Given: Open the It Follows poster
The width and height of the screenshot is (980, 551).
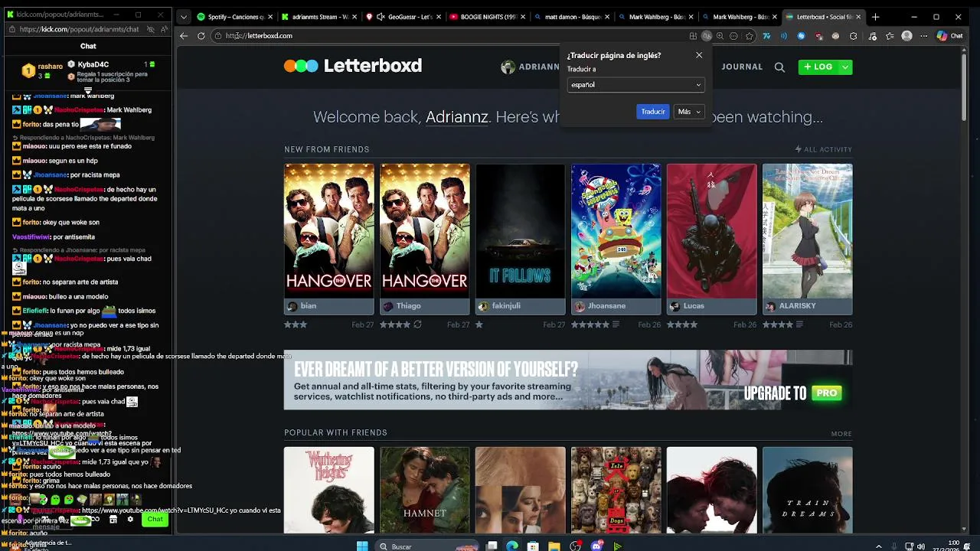Looking at the screenshot, I should (x=521, y=230).
